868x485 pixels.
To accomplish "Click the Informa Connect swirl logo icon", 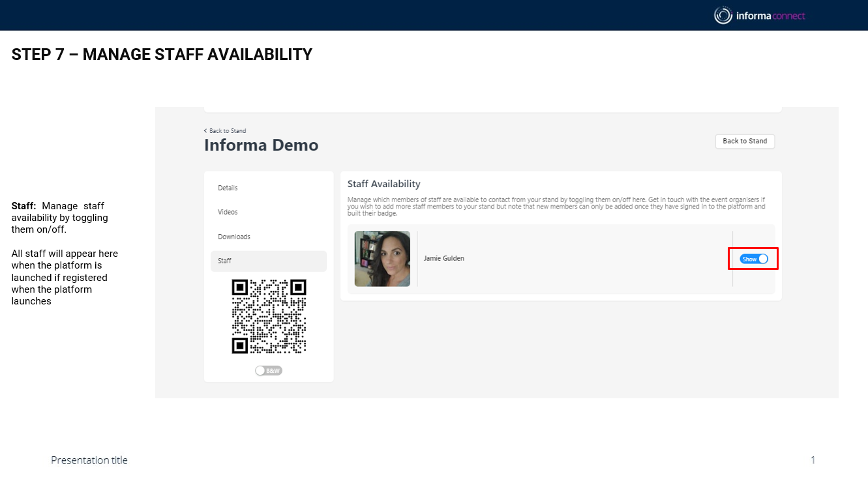I will coord(723,16).
